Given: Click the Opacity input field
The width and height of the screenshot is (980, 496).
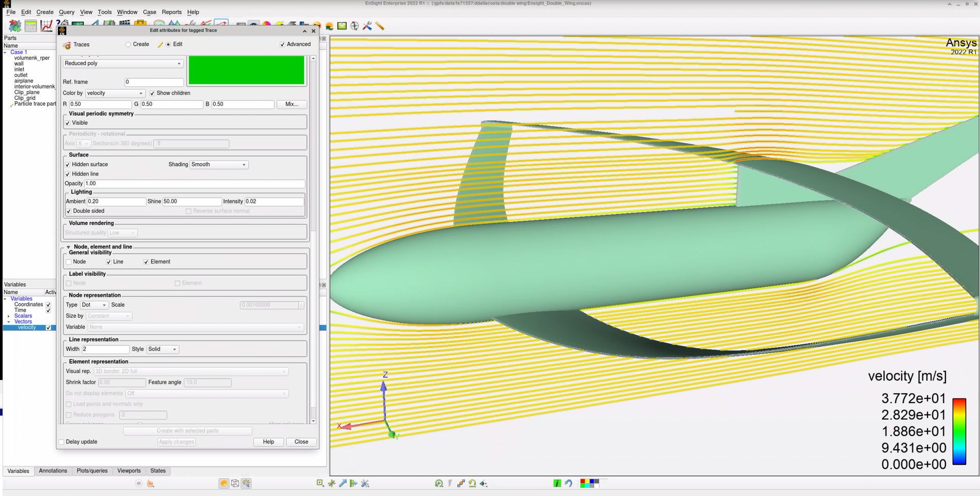Looking at the screenshot, I should click(x=194, y=184).
